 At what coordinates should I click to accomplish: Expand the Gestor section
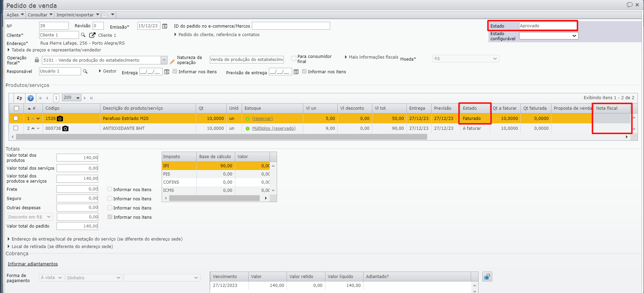108,71
